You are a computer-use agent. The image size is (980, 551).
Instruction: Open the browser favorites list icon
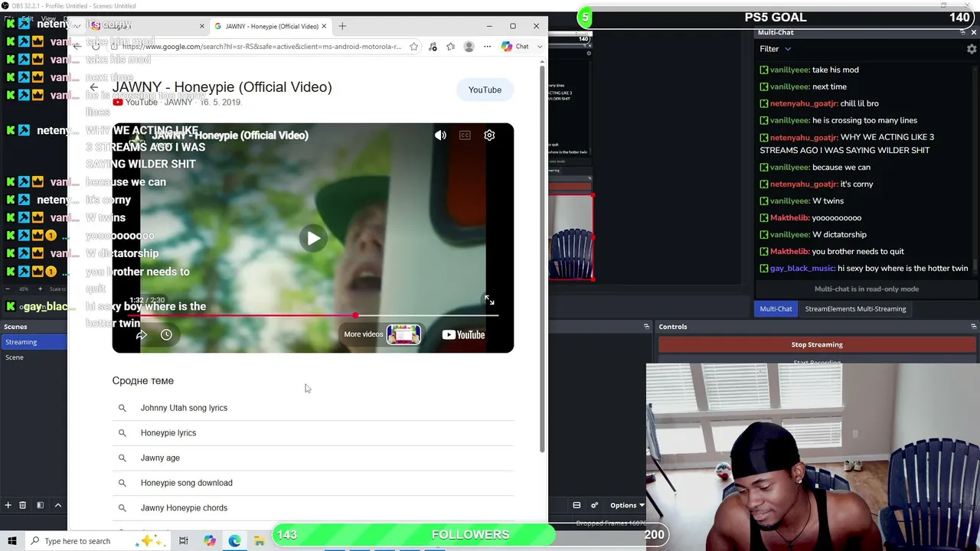[x=451, y=47]
